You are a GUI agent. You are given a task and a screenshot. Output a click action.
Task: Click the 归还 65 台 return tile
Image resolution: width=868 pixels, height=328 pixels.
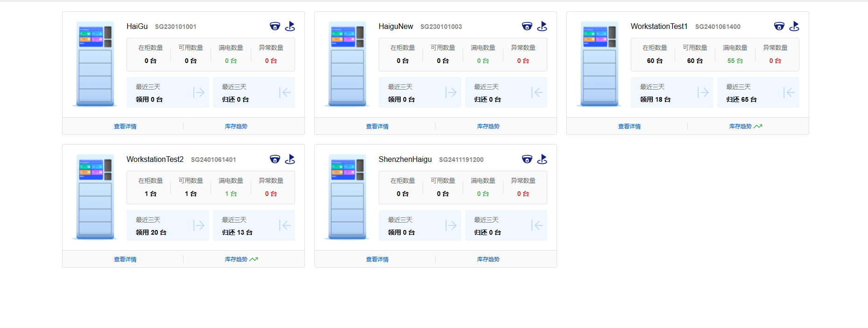point(758,93)
